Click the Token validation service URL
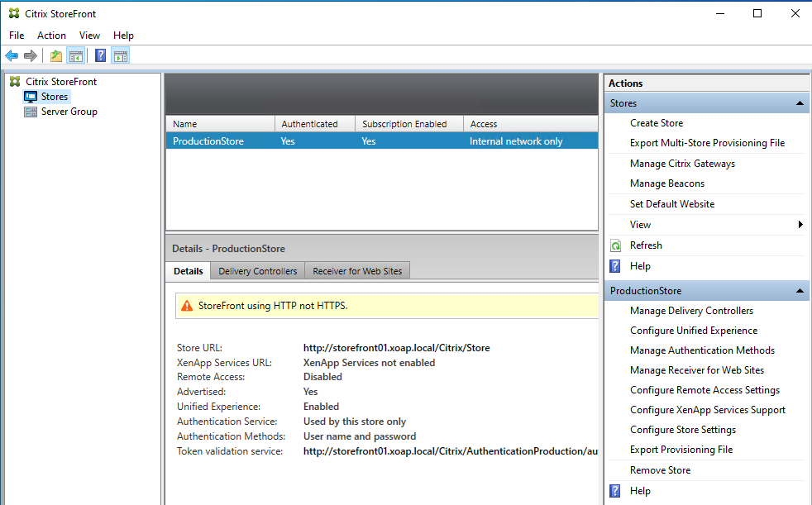812x505 pixels. [451, 451]
